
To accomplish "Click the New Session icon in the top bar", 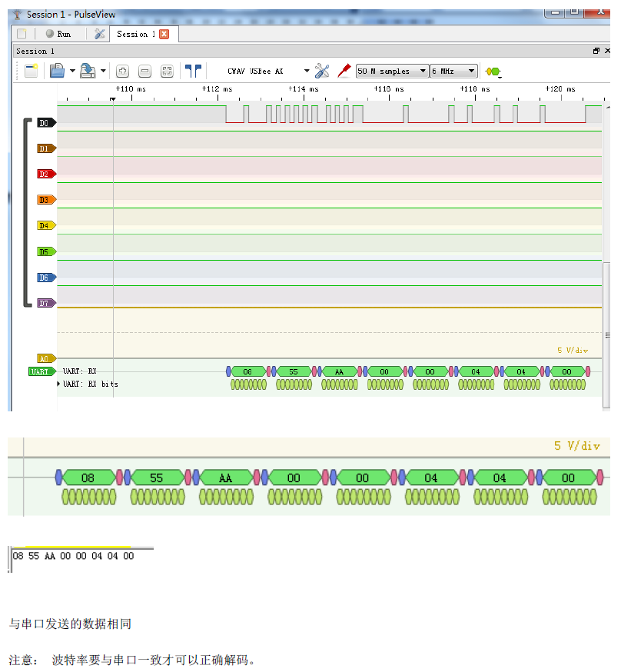I will coord(22,34).
